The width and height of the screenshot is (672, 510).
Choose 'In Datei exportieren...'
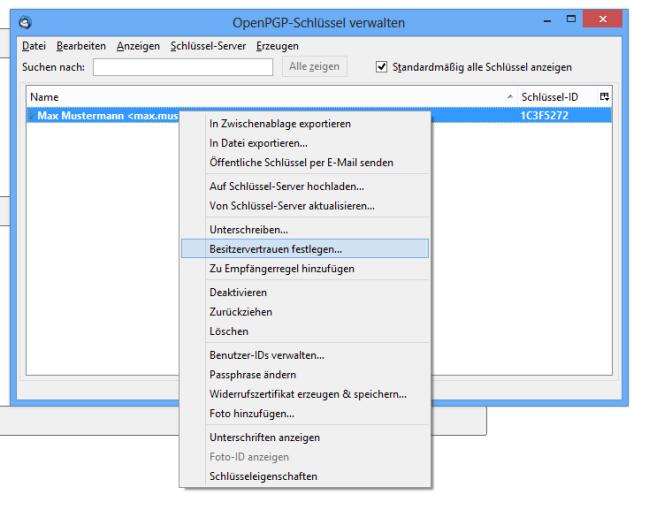coord(305,143)
